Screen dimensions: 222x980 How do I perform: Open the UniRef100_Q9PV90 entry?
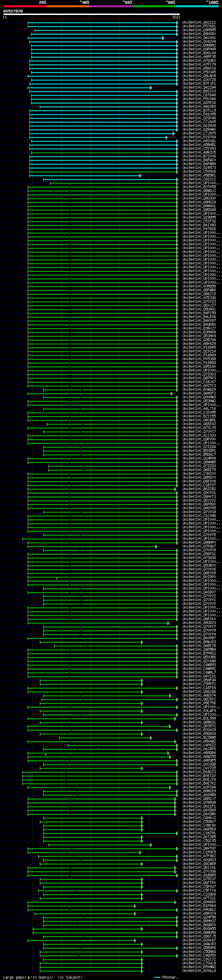(199, 439)
